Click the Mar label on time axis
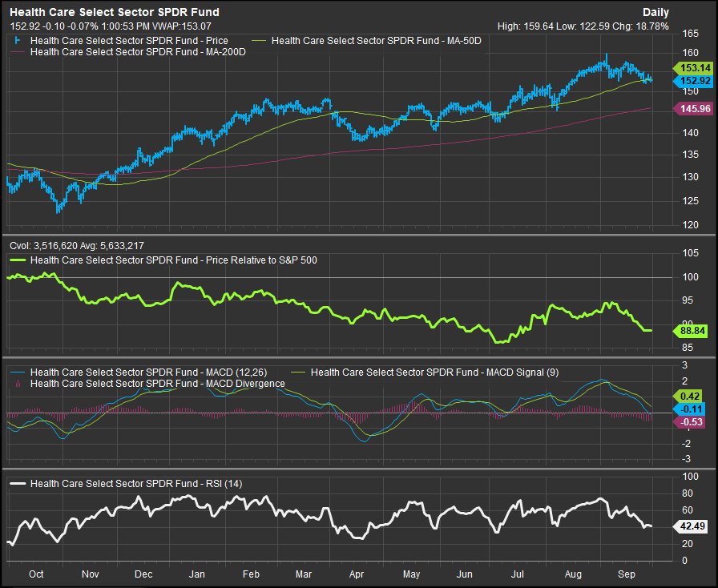This screenshot has width=718, height=588. [304, 574]
